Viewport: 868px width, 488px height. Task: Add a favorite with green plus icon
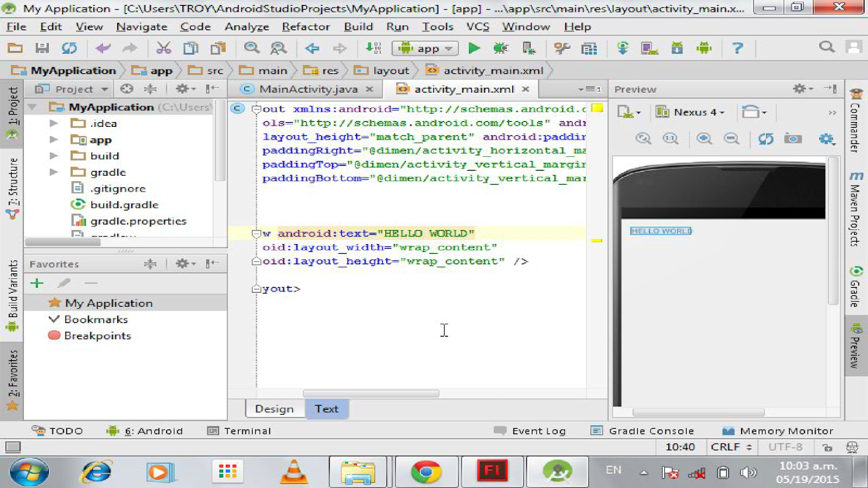tap(37, 283)
